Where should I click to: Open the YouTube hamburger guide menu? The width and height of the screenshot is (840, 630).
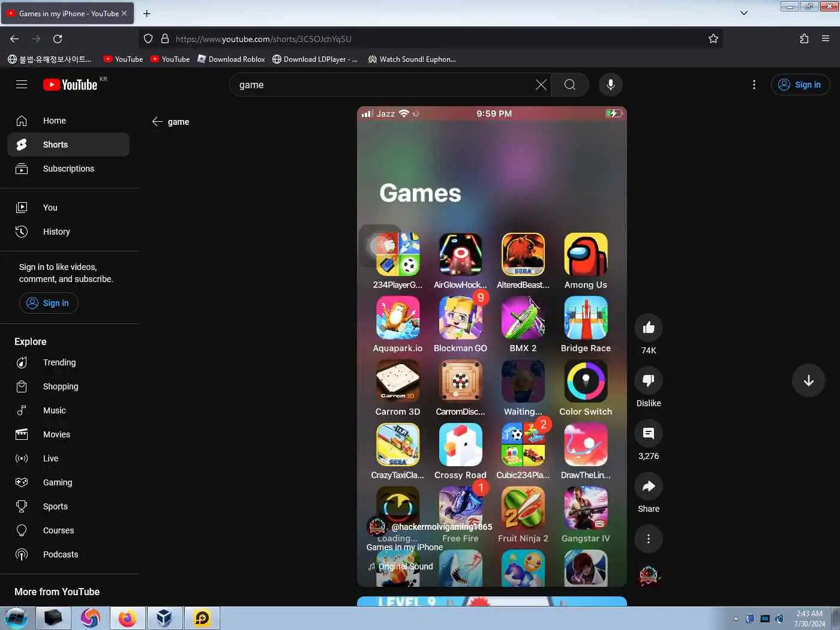pos(22,85)
